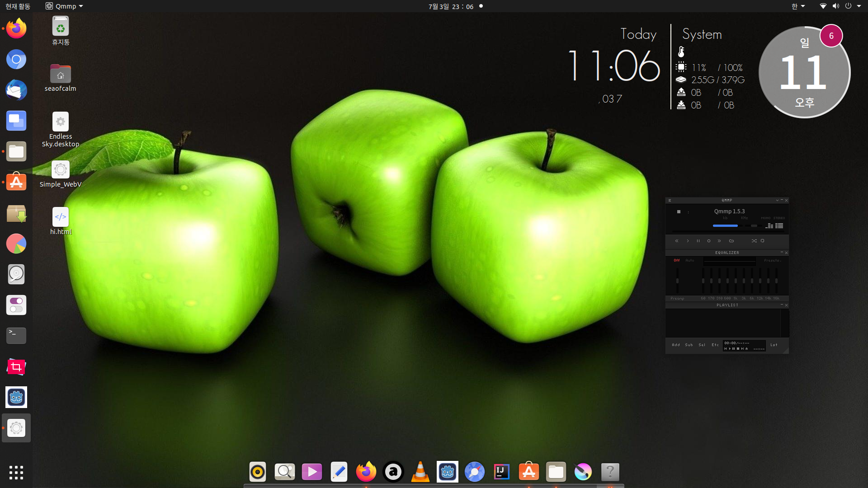This screenshot has width=868, height=488.
Task: Open VLC from the bottom dock
Action: [x=420, y=472]
